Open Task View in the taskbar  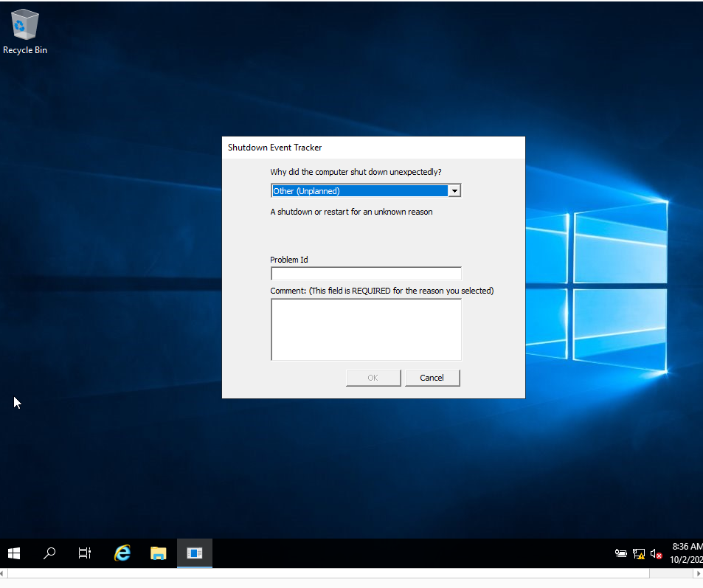tap(84, 553)
